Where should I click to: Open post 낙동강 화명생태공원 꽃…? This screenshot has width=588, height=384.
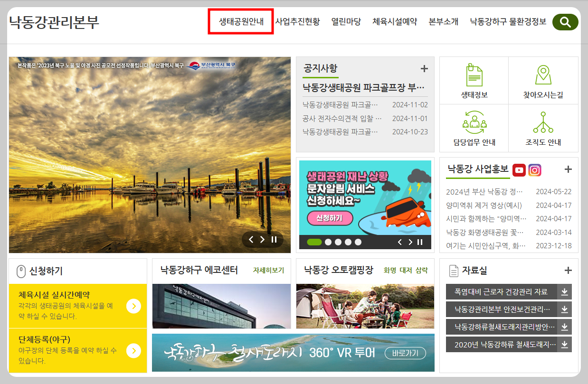pos(485,232)
